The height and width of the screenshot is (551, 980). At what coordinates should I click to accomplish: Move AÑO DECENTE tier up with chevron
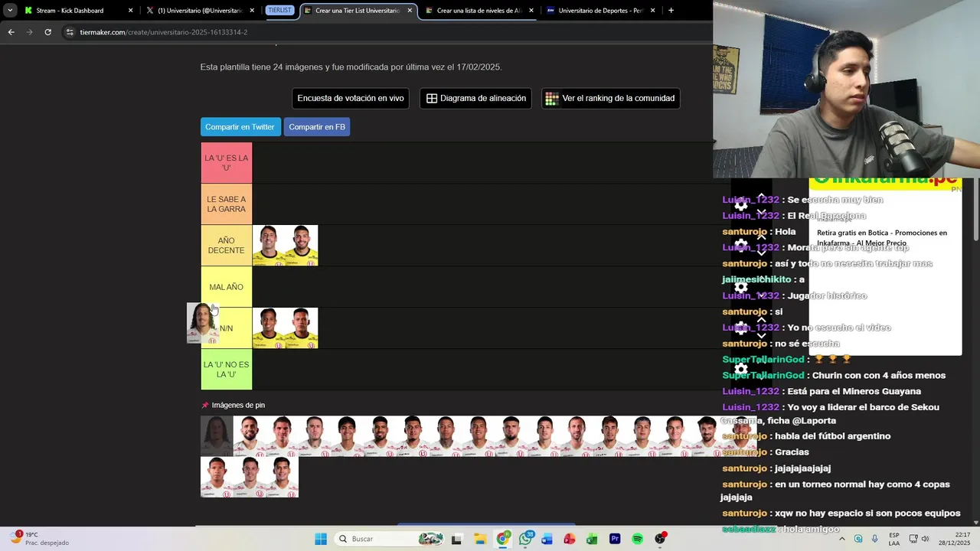[x=761, y=237]
